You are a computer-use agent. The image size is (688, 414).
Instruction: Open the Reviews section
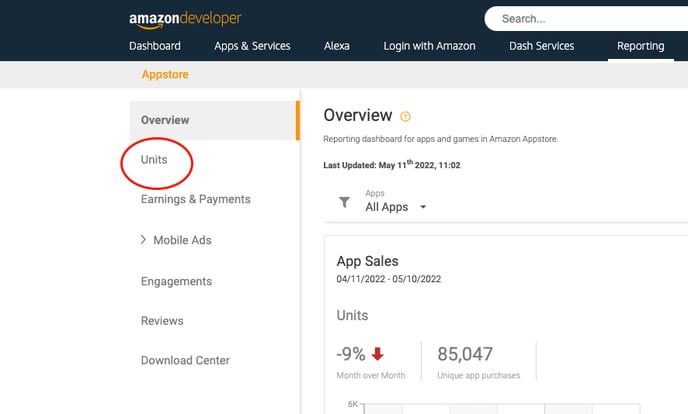pyautogui.click(x=162, y=321)
